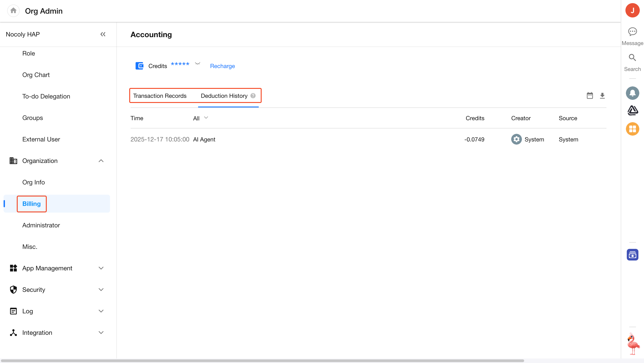Select the Deduction History tab
This screenshot has height=363, width=644.
point(224,96)
